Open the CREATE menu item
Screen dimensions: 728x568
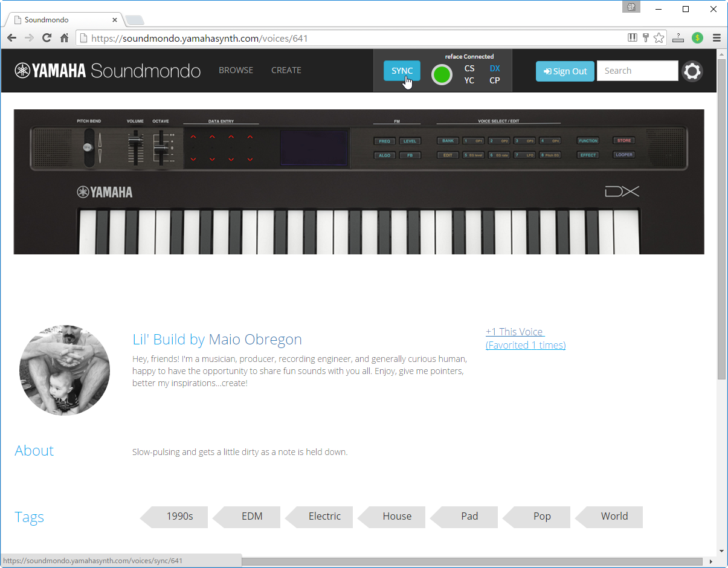[x=286, y=70]
